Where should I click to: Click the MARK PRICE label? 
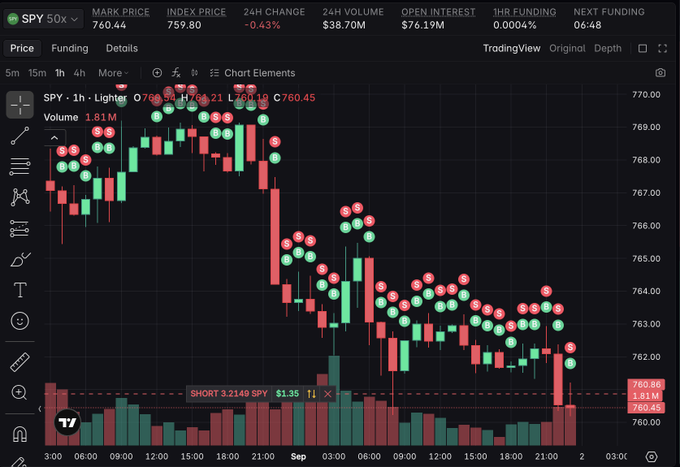point(121,12)
